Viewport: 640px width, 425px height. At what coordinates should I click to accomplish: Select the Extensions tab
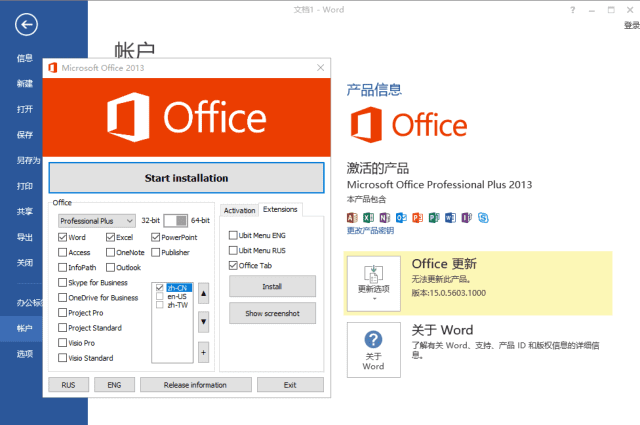click(280, 209)
